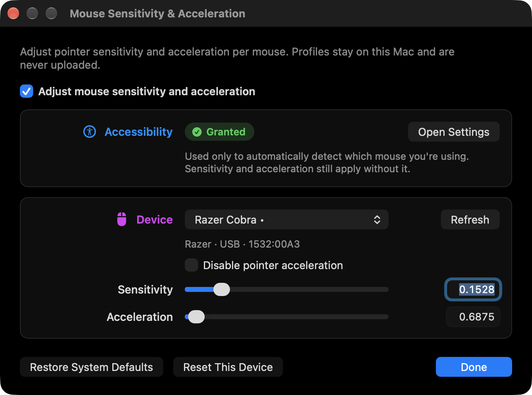Click the Razer · USB · 1532:00A3 text
Image resolution: width=532 pixels, height=395 pixels.
242,244
